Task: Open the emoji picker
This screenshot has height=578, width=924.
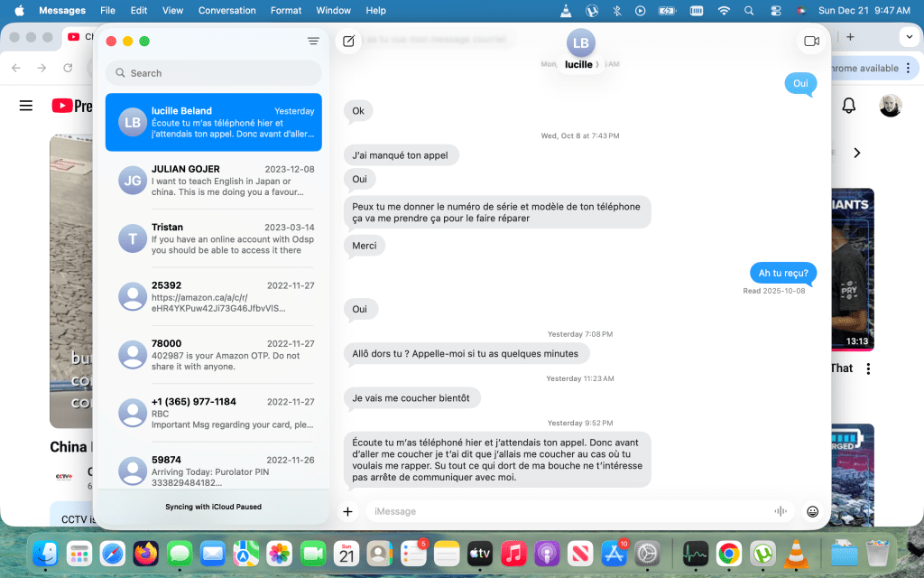Action: click(812, 511)
